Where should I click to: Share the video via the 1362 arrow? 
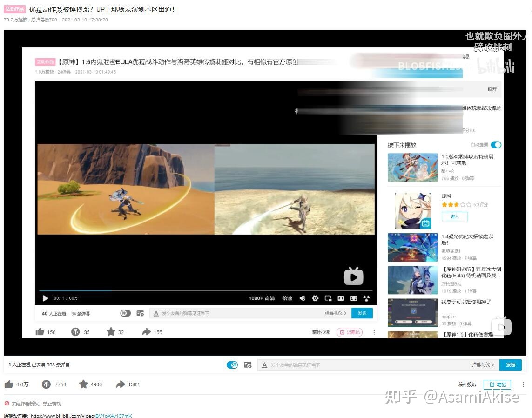pos(121,384)
